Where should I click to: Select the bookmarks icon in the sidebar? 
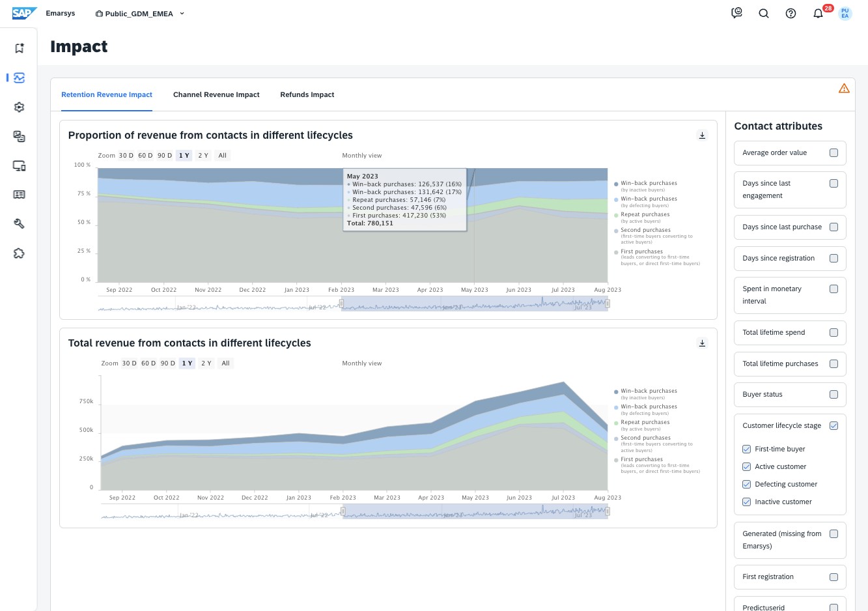click(19, 48)
